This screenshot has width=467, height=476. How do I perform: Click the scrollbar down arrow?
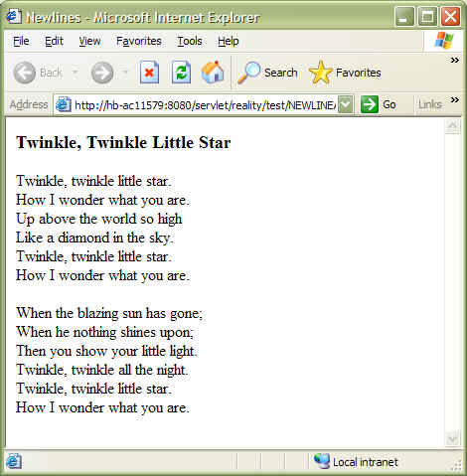(452, 439)
